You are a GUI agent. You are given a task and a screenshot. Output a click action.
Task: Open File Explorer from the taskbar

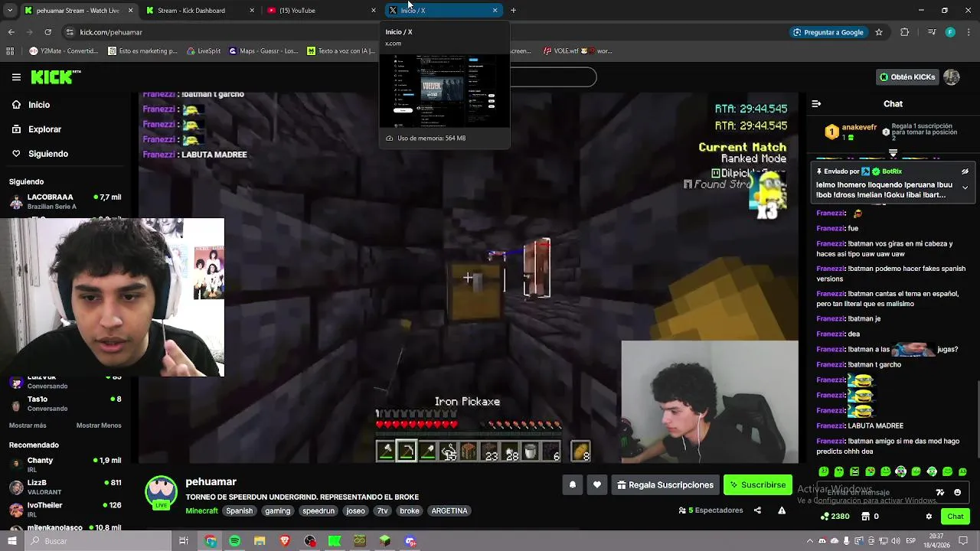260,541
